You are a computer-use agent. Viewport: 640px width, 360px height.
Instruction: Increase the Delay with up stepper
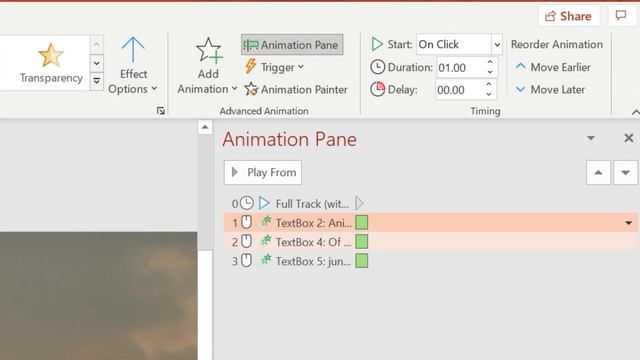489,84
